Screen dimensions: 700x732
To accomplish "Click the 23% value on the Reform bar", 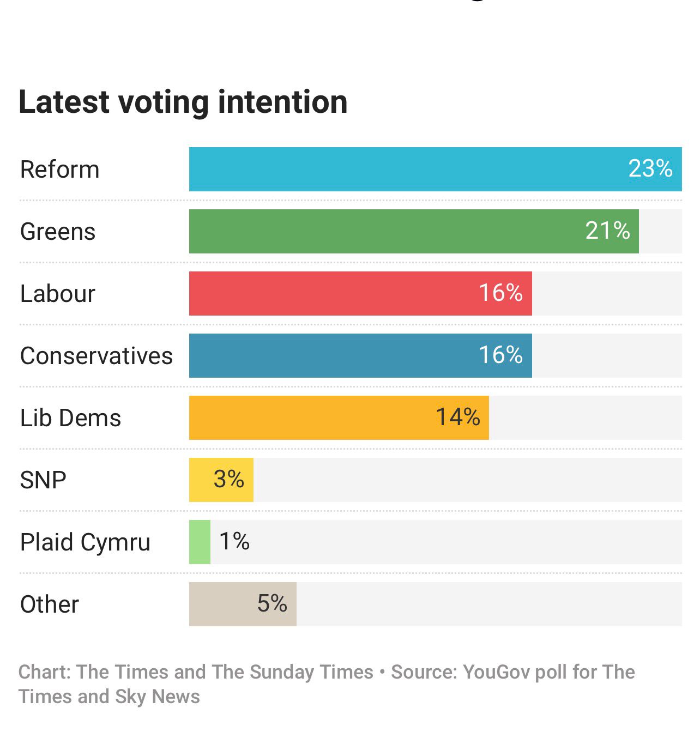I will (650, 168).
